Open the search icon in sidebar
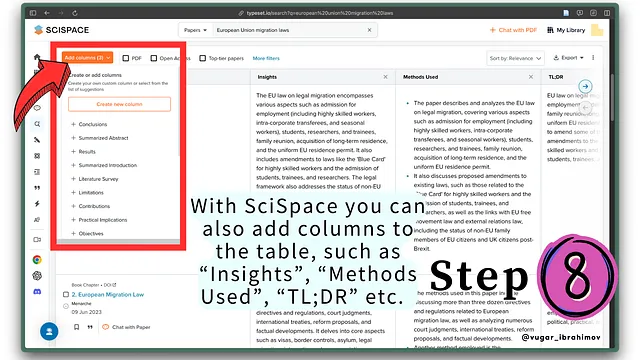Screen dimensions: 640x360 click(x=37, y=124)
